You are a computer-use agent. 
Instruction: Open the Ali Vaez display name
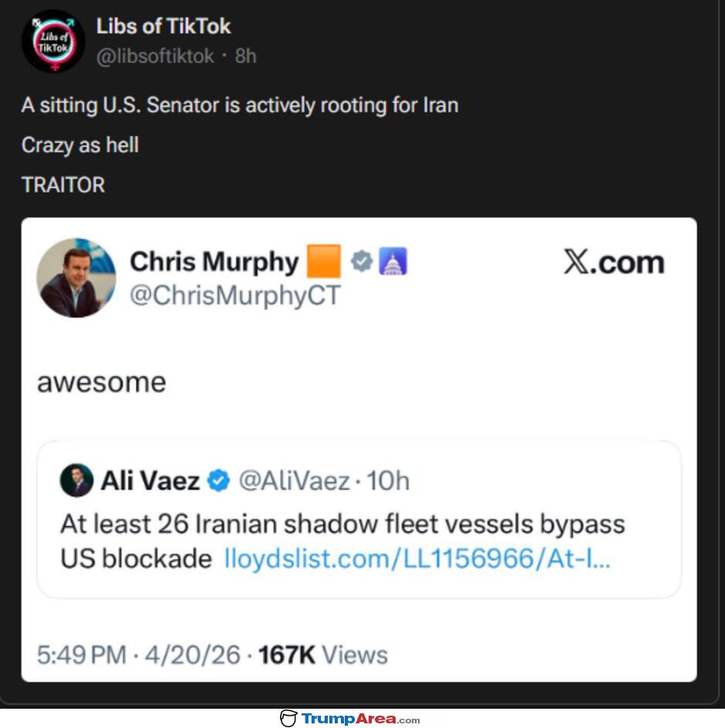150,481
